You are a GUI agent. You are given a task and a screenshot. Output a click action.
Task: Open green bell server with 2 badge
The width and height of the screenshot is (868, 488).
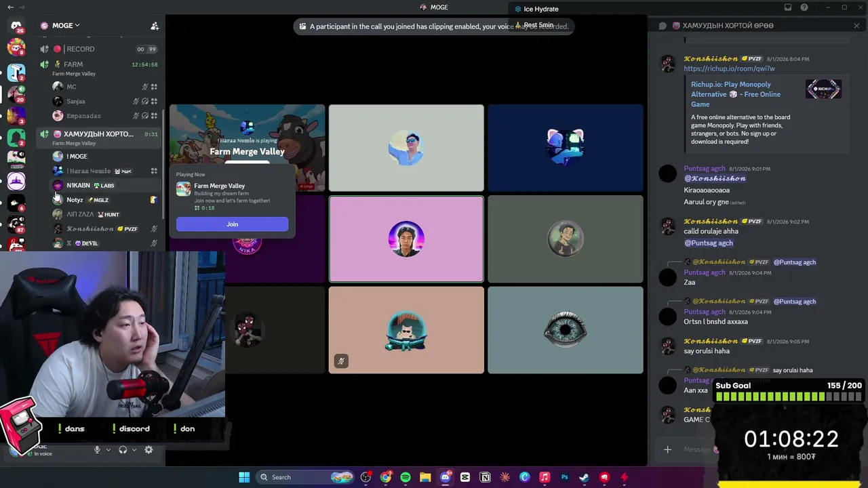tap(16, 137)
